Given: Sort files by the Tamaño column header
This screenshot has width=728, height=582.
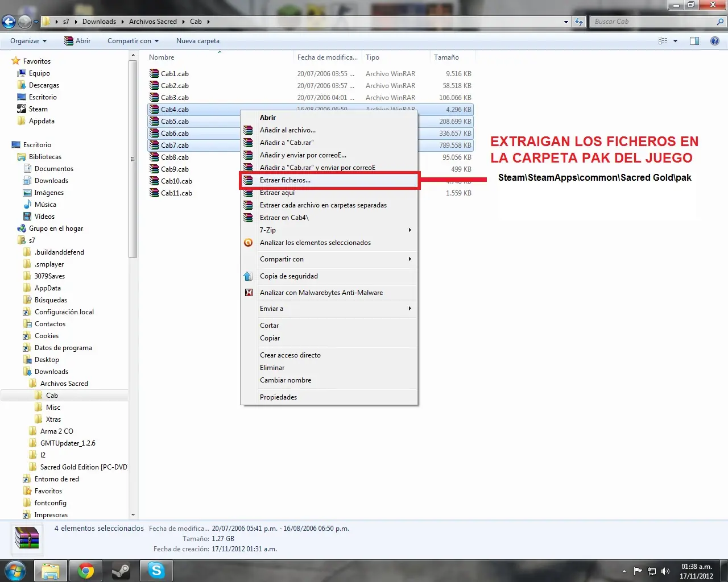Looking at the screenshot, I should pyautogui.click(x=446, y=57).
